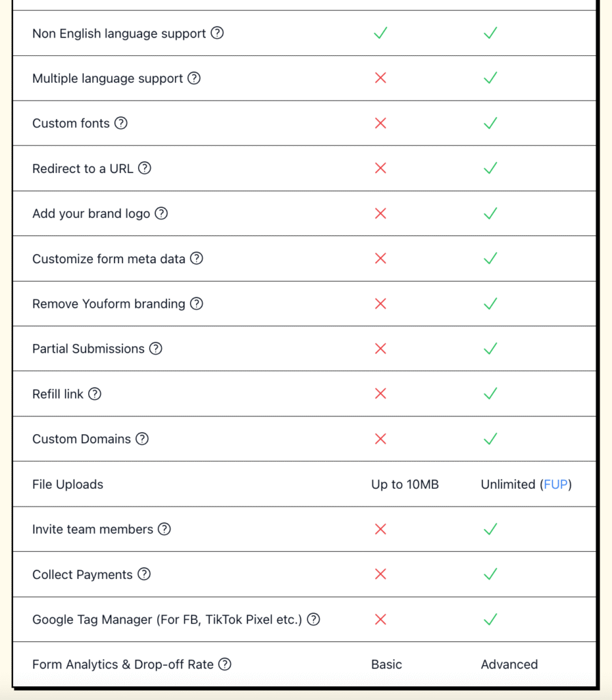Image resolution: width=612 pixels, height=700 pixels.
Task: Click the Advanced label under Form Analytics
Action: coord(509,664)
